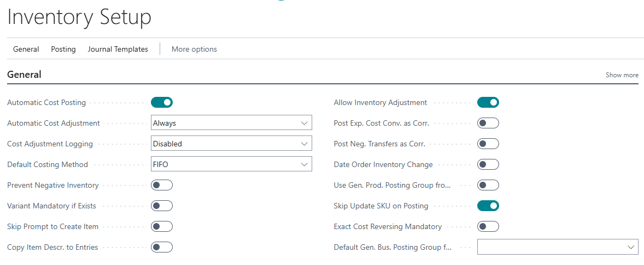Click the Skip Update SKU on Posting label
The image size is (644, 265).
pyautogui.click(x=381, y=206)
